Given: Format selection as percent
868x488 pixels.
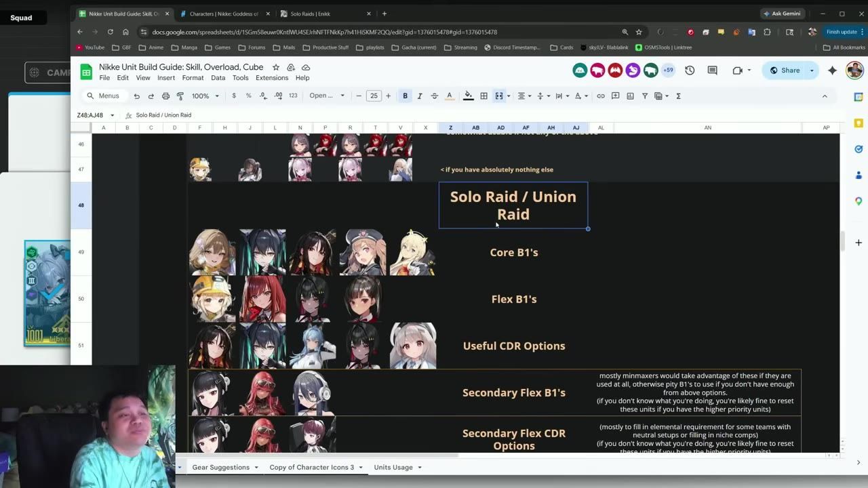Looking at the screenshot, I should tap(248, 96).
